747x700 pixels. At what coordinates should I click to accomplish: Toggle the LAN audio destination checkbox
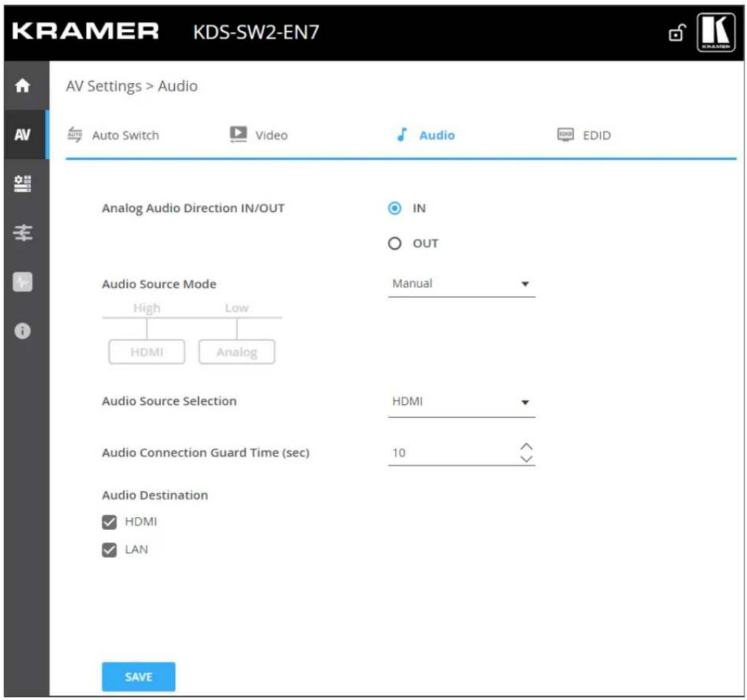pyautogui.click(x=109, y=550)
